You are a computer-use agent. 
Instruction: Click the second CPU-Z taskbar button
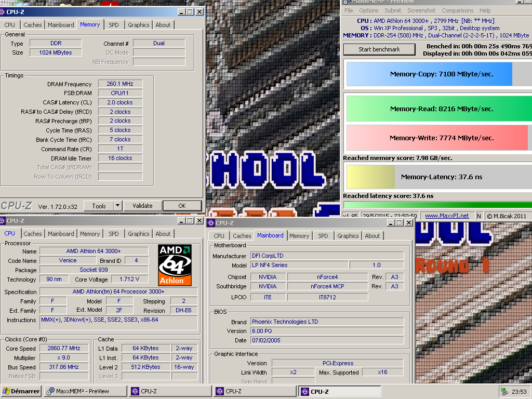click(x=255, y=391)
